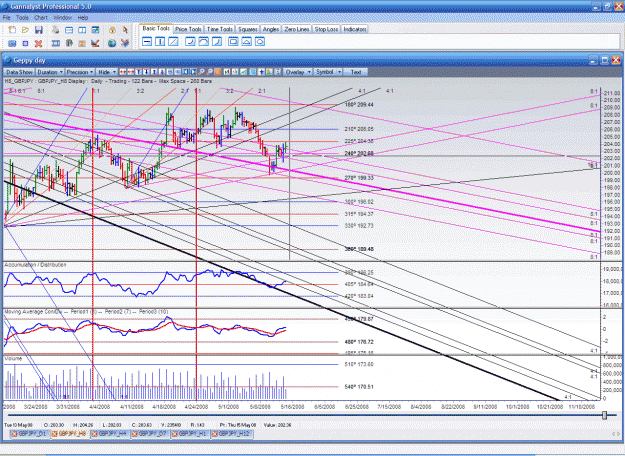Screen dimensions: 625x456
Task: Switch to the Zero Lines tab
Action: pos(297,29)
